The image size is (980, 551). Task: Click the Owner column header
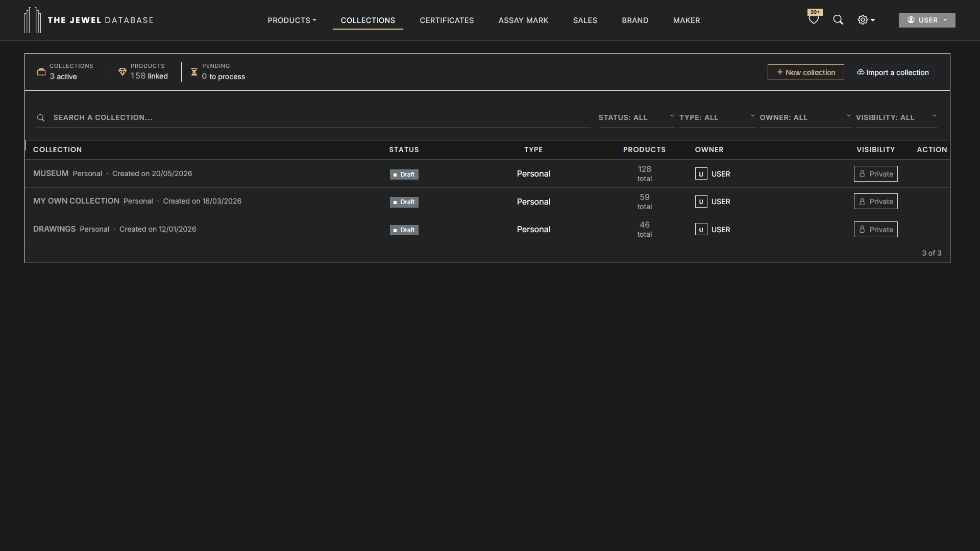(709, 149)
